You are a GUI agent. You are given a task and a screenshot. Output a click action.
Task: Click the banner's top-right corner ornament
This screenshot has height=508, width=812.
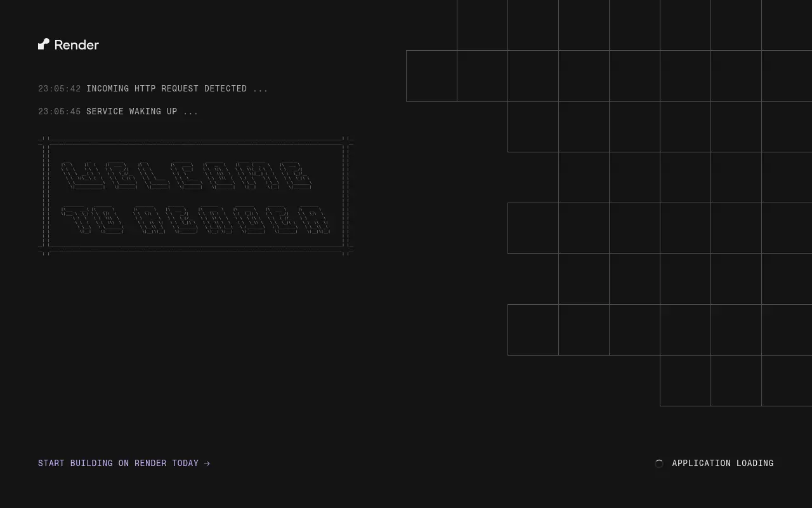(346, 141)
